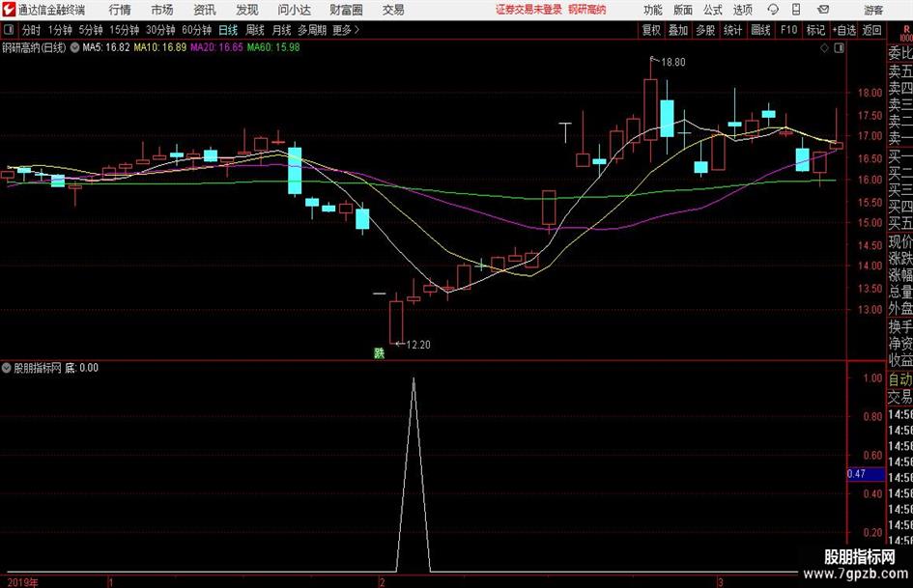Click the diamond icon at chart top-right

click(824, 47)
